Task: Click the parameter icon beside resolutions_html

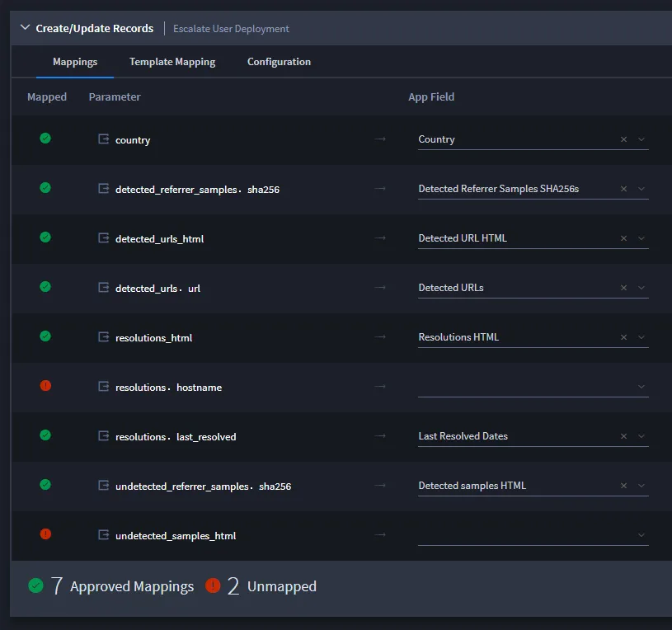Action: pyautogui.click(x=104, y=337)
